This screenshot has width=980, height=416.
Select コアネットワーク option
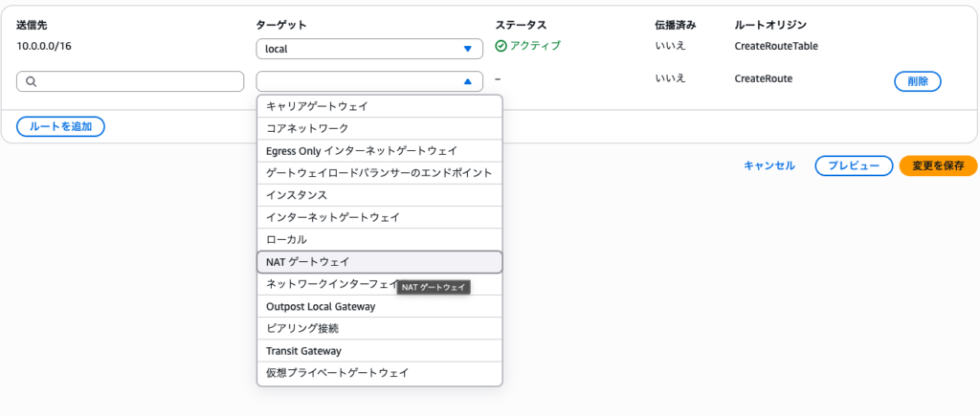pos(379,128)
